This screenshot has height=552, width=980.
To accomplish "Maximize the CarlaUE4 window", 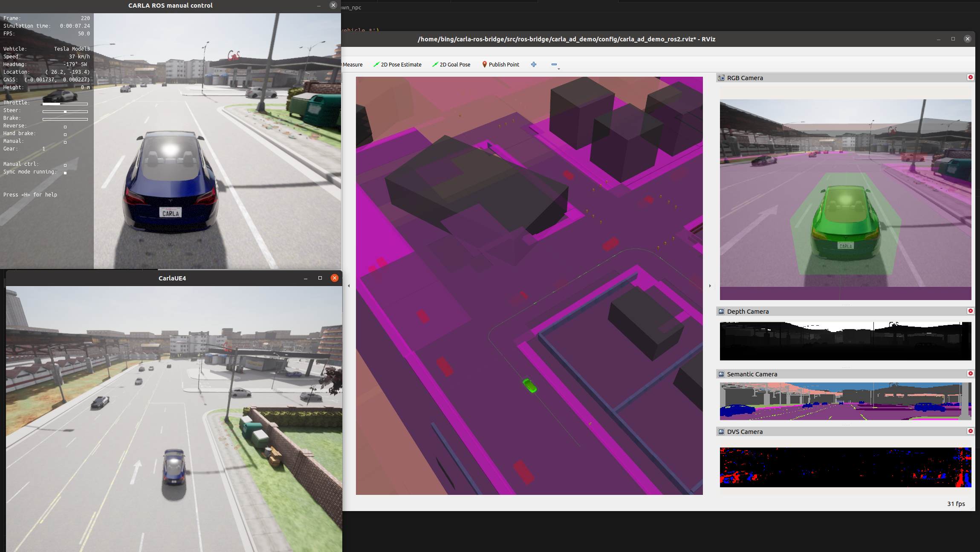I will 320,278.
